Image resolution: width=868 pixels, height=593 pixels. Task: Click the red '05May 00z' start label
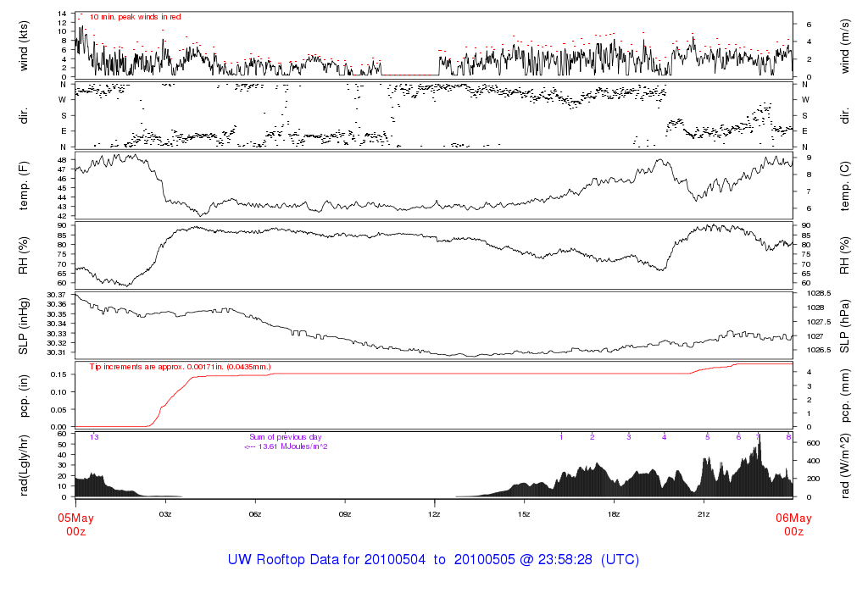75,524
